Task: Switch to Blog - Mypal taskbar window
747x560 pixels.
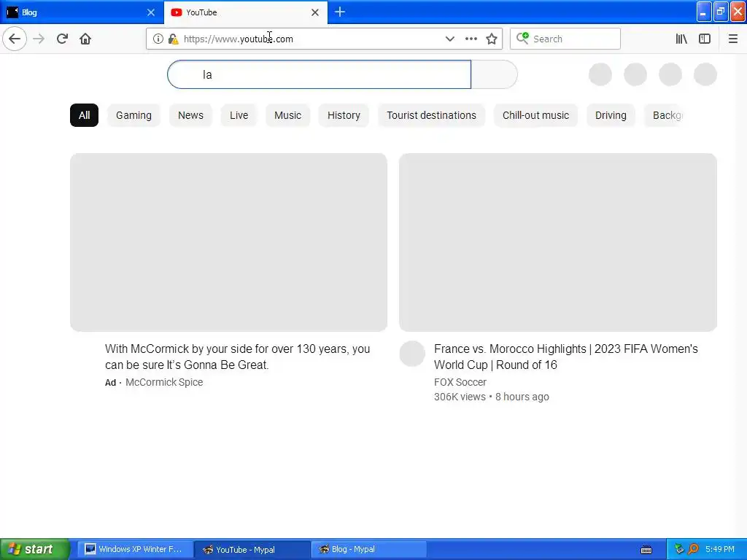Action: [x=368, y=550]
